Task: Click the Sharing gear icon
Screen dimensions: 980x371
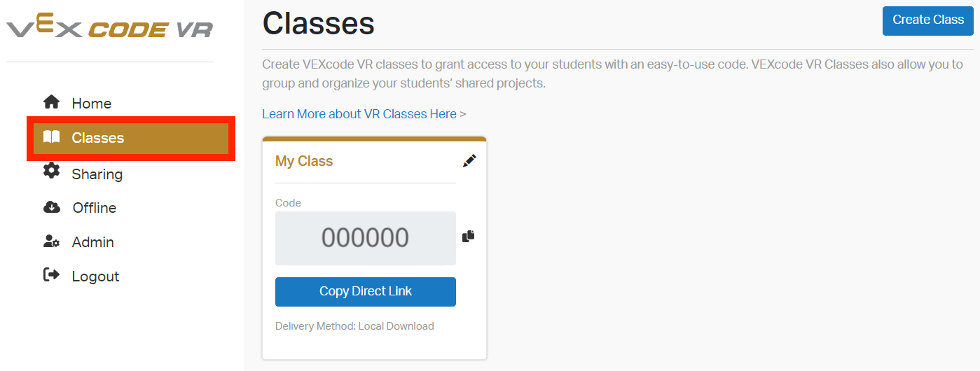Action: click(x=51, y=171)
